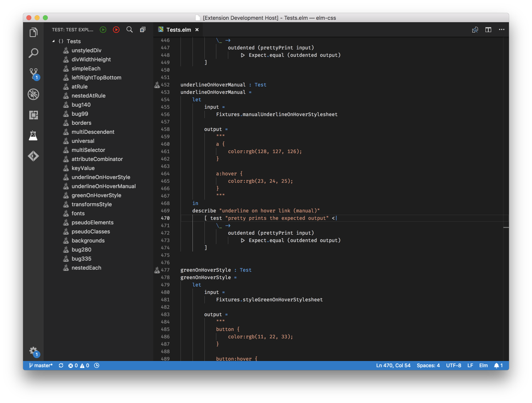Click the test flask gutter icon on line 477

(157, 270)
